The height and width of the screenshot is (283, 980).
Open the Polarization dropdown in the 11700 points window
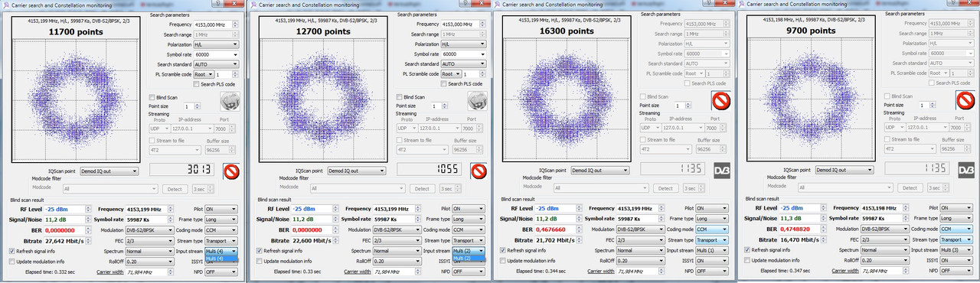(217, 44)
